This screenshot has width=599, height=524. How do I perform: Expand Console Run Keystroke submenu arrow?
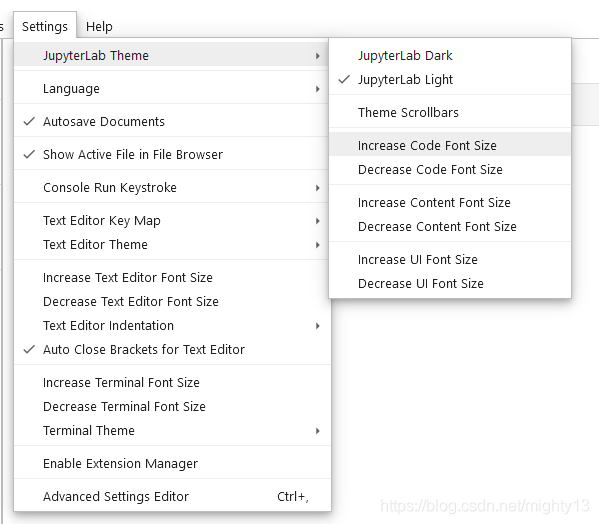tap(317, 188)
